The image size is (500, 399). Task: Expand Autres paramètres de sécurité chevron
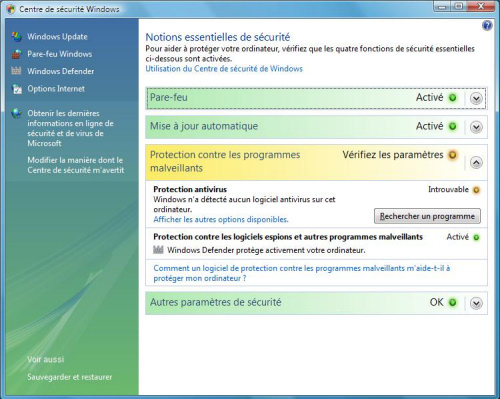pos(476,303)
